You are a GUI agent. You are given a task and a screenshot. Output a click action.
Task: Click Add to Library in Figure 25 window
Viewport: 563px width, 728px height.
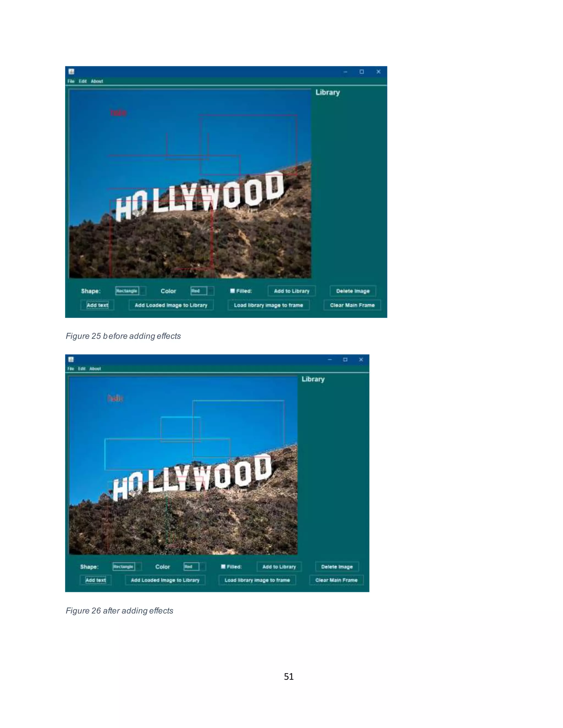(291, 291)
